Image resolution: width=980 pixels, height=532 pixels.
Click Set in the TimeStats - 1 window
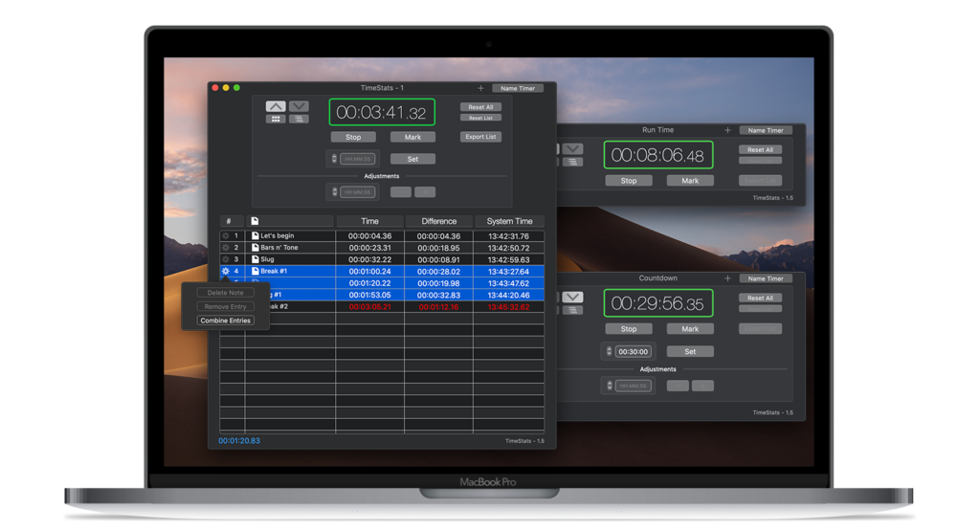(x=412, y=159)
